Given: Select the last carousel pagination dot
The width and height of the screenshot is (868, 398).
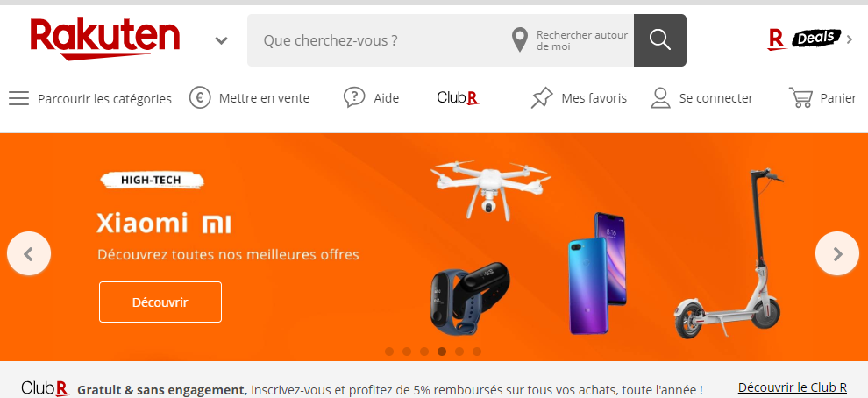Looking at the screenshot, I should pos(477,352).
